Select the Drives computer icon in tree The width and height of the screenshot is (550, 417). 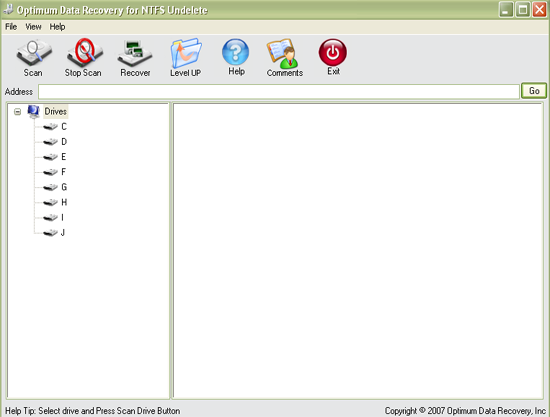pyautogui.click(x=34, y=112)
